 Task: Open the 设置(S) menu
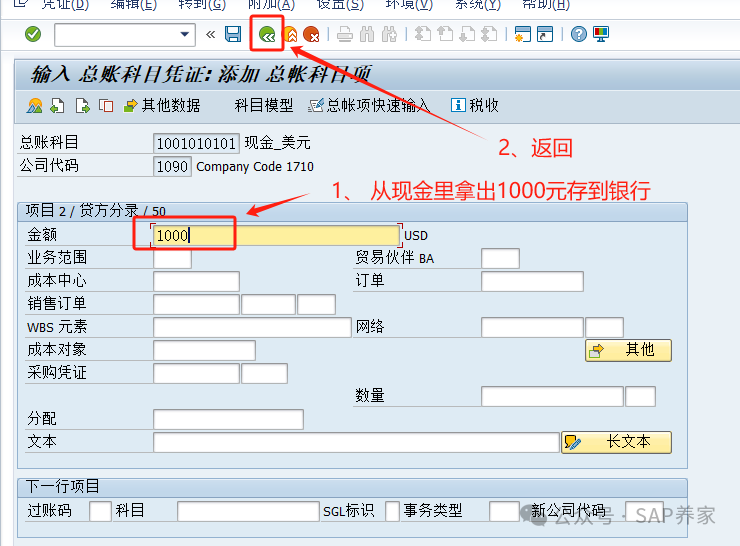340,5
